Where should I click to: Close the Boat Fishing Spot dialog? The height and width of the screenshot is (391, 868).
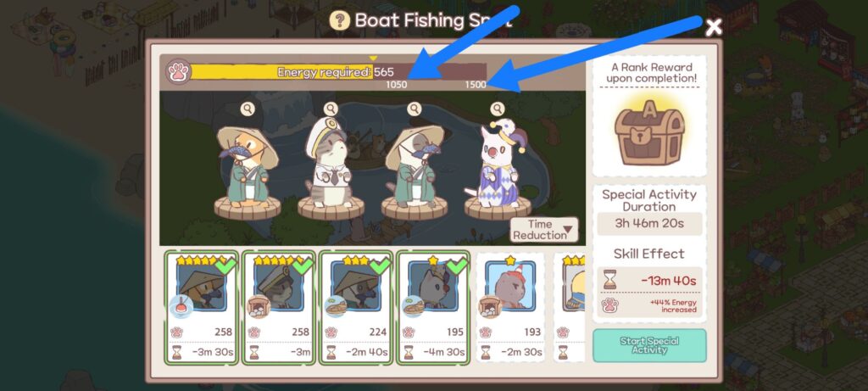click(714, 26)
